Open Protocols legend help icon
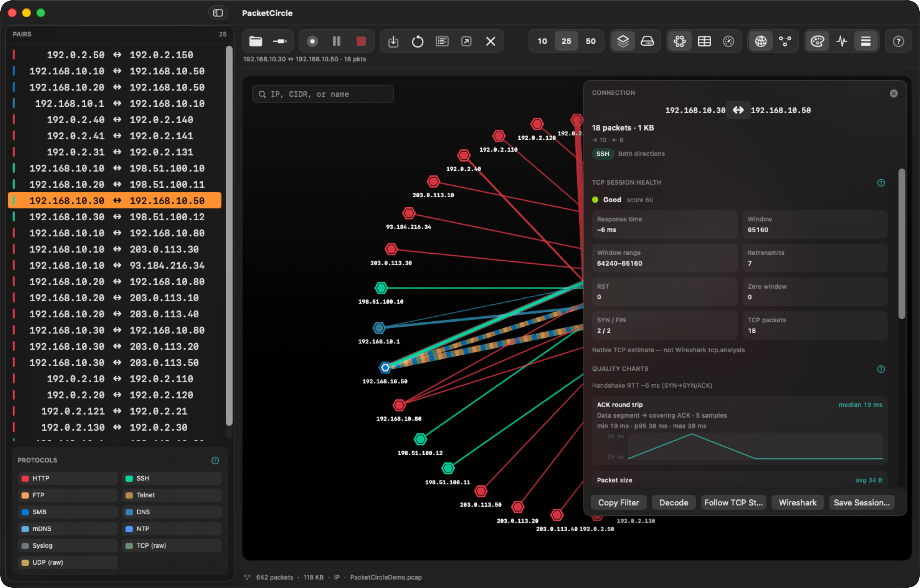The height and width of the screenshot is (588, 920). (x=215, y=460)
